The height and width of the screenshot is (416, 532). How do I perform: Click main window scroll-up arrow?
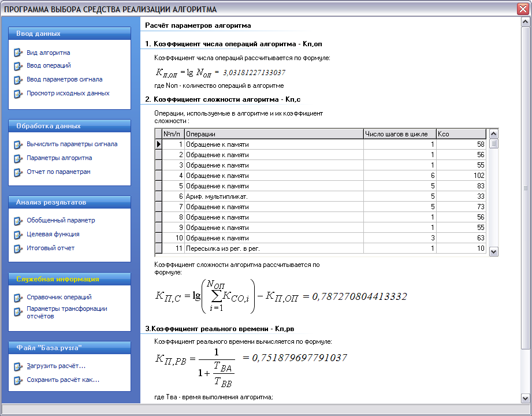coord(525,22)
